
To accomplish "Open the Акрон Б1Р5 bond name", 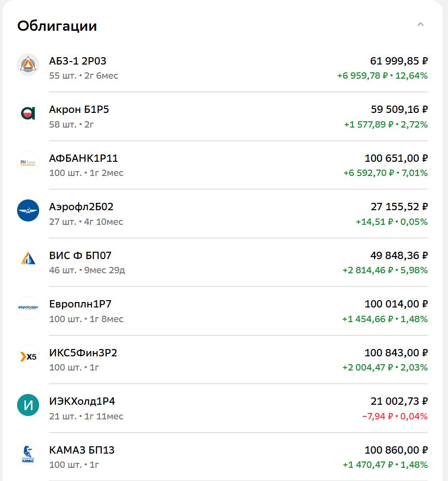I will pos(79,109).
